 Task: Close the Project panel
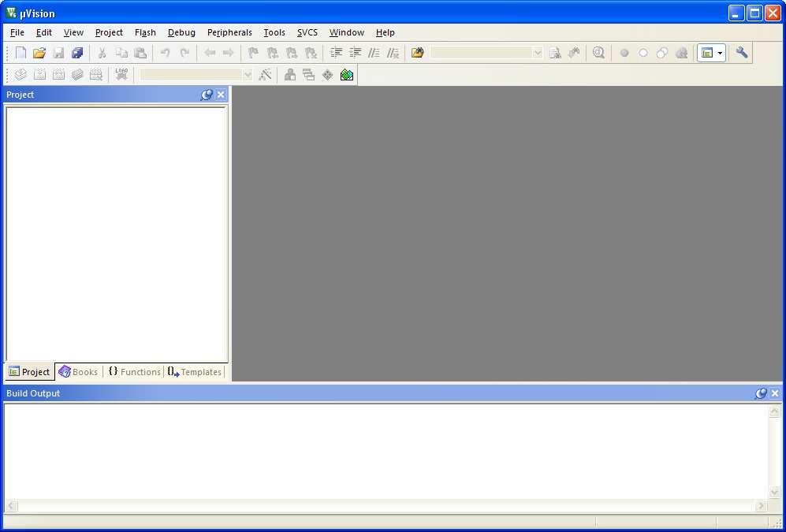coord(221,95)
